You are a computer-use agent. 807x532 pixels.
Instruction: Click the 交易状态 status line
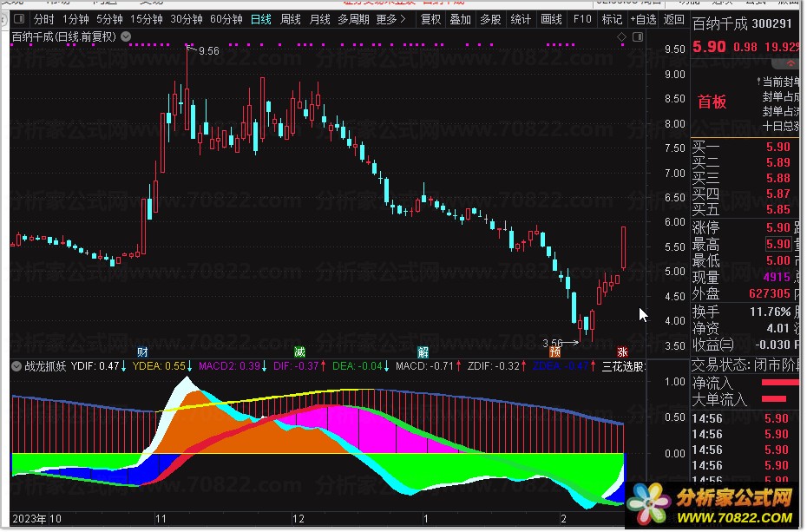click(745, 365)
